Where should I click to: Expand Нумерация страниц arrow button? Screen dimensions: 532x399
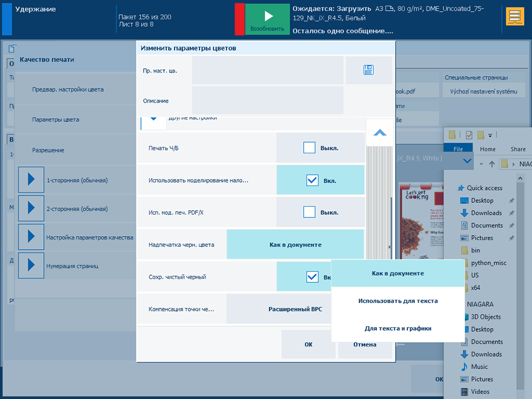coord(31,265)
